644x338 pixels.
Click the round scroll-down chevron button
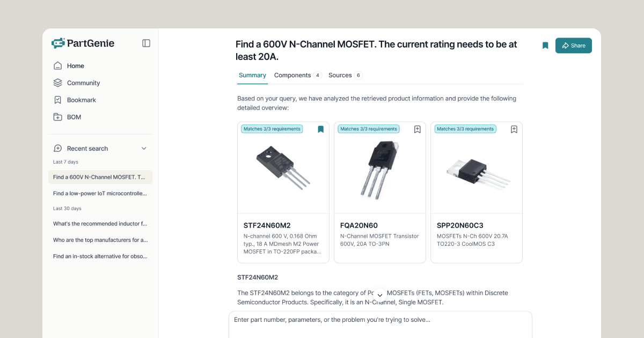tap(379, 295)
